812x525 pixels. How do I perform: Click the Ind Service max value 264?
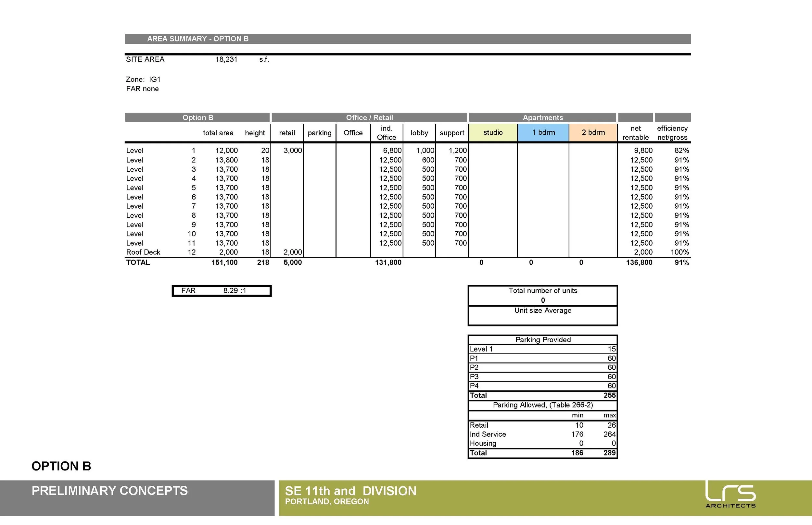[609, 434]
